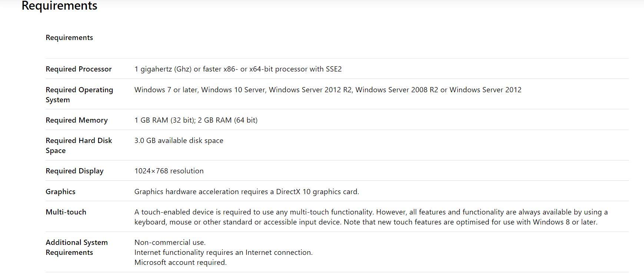The width and height of the screenshot is (644, 276).
Task: Click the Graphics row label
Action: [x=60, y=192]
